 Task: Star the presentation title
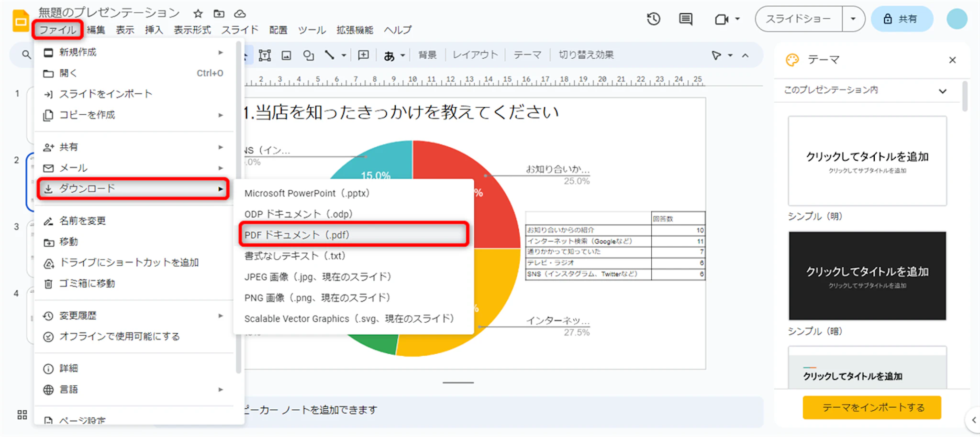pyautogui.click(x=198, y=13)
